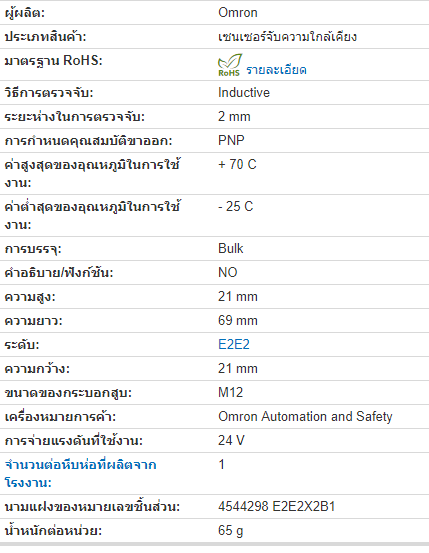Select the 69 mm length value
This screenshot has height=553, width=429.
pos(238,320)
